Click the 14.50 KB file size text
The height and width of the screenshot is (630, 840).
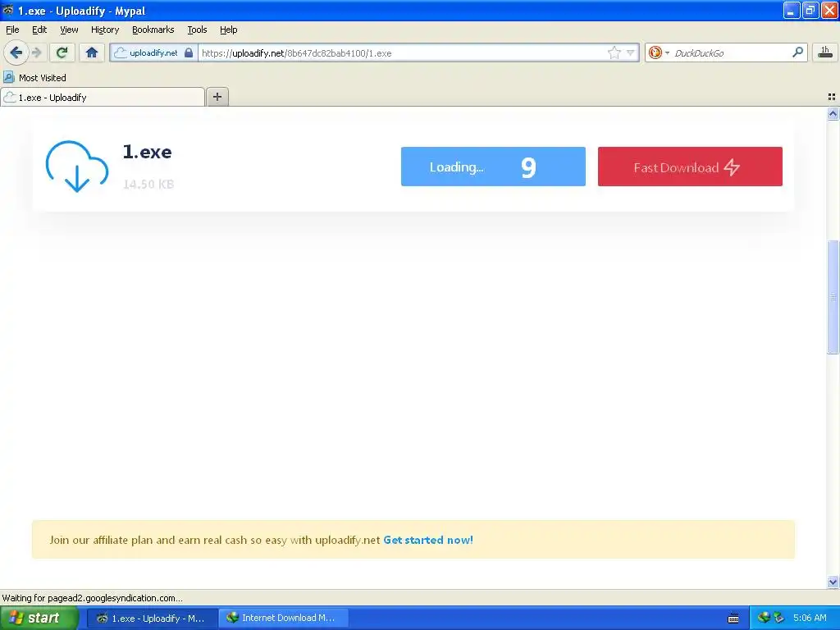pos(148,185)
